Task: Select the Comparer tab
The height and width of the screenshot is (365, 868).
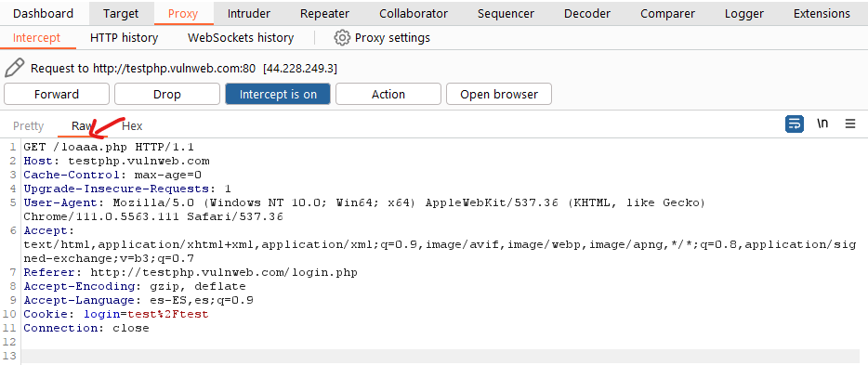Action: 667,13
